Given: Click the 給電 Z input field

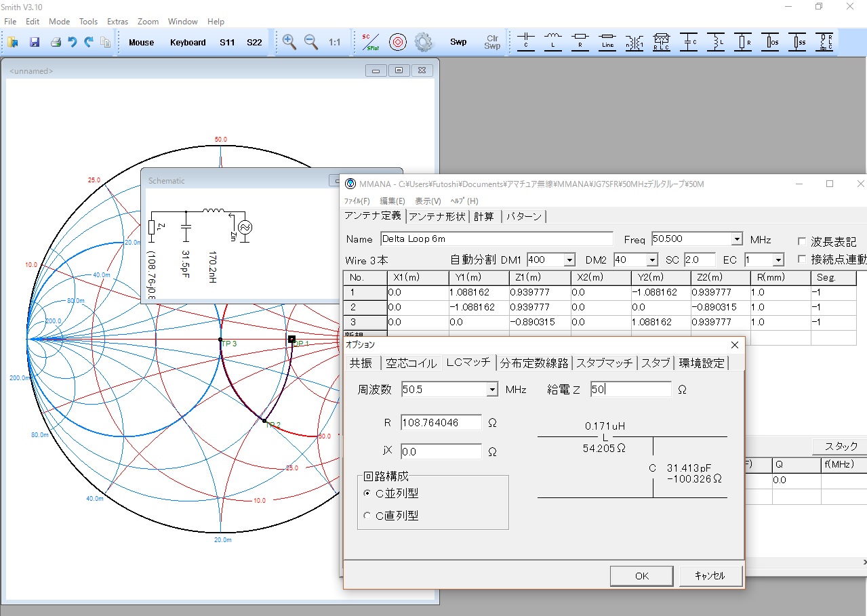Looking at the screenshot, I should coord(630,390).
